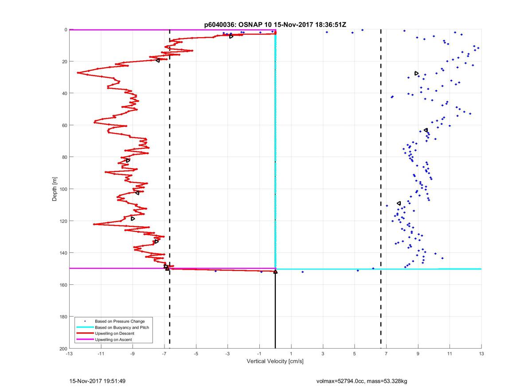
Task: Click the x-axis tick label "-11"
Action: point(101,354)
